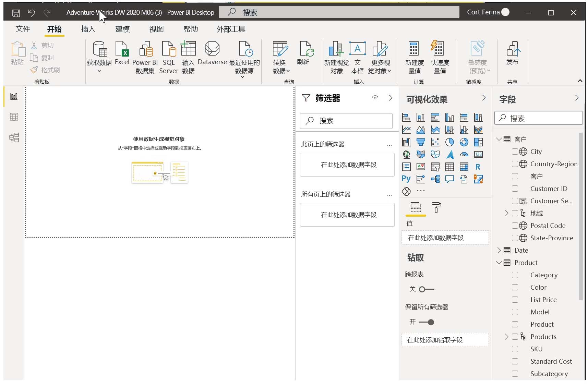Select the Q&A visual
Screen dimensions: 588x386
point(449,179)
